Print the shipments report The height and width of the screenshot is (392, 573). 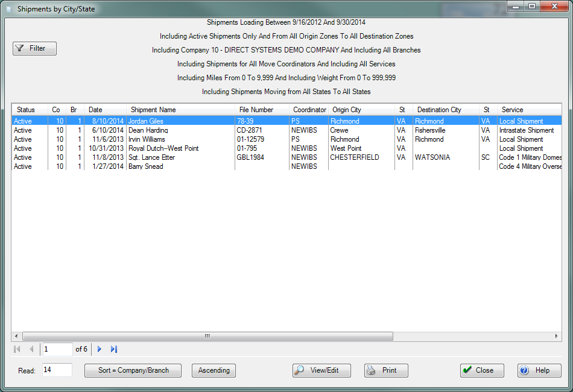point(386,370)
